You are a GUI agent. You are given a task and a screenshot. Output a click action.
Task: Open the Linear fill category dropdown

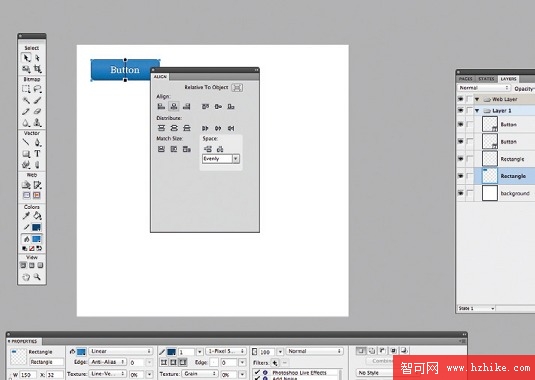pyautogui.click(x=120, y=351)
